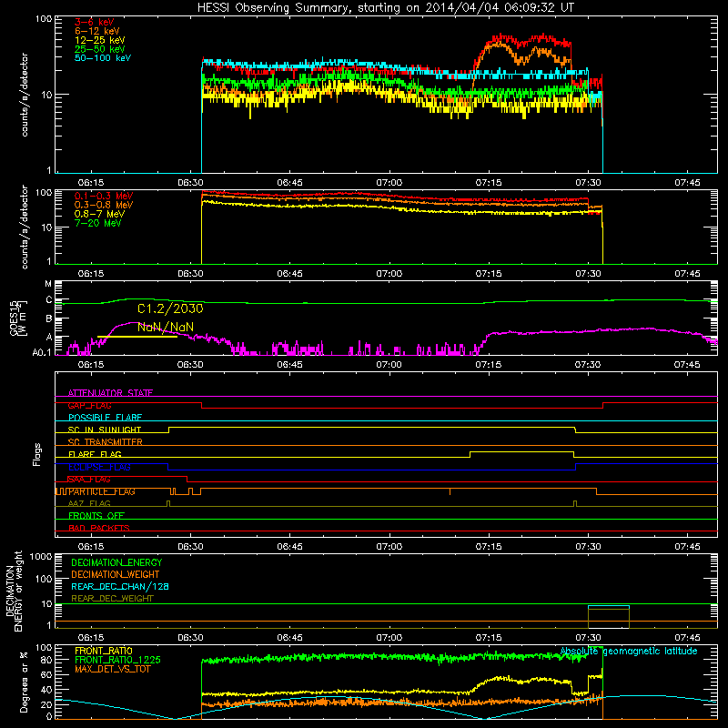This screenshot has width=728, height=728.
Task: Click the 7-20 MeV legend entry
Action: pos(98,223)
